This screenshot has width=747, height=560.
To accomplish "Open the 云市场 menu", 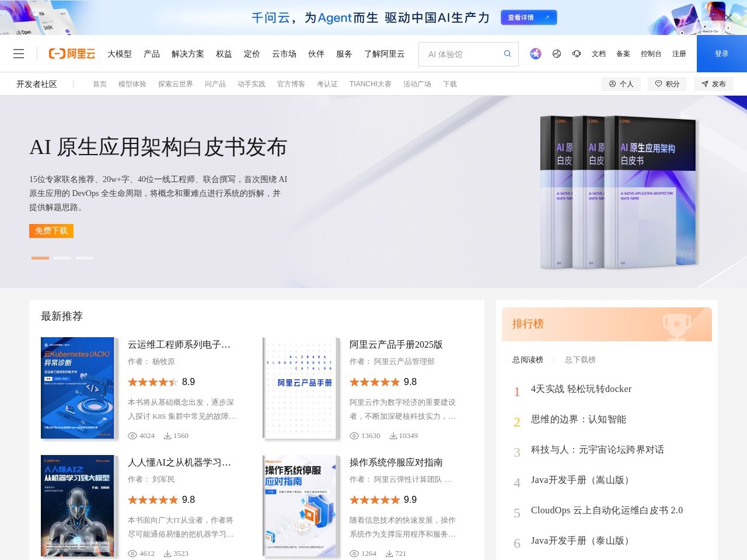I will [284, 54].
